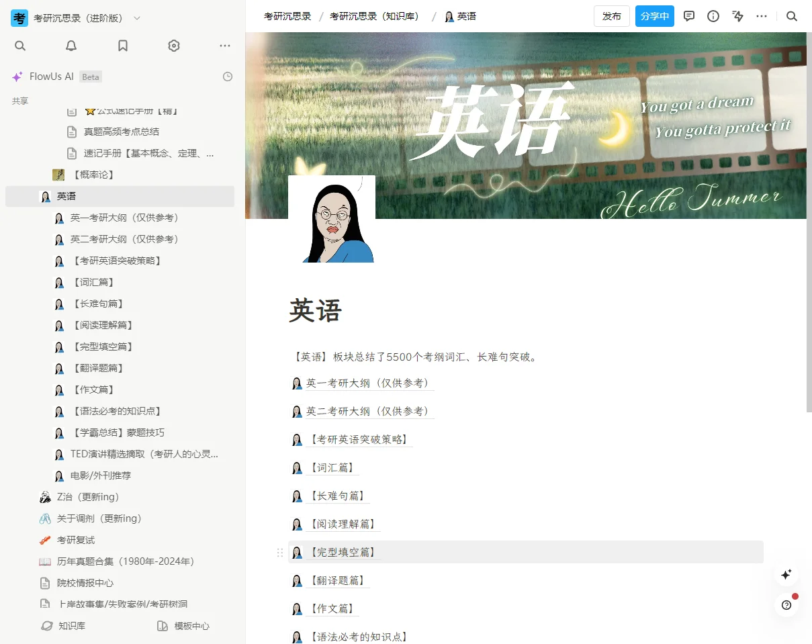
Task: Click 模板中心 at sidebar bottom
Action: (183, 626)
